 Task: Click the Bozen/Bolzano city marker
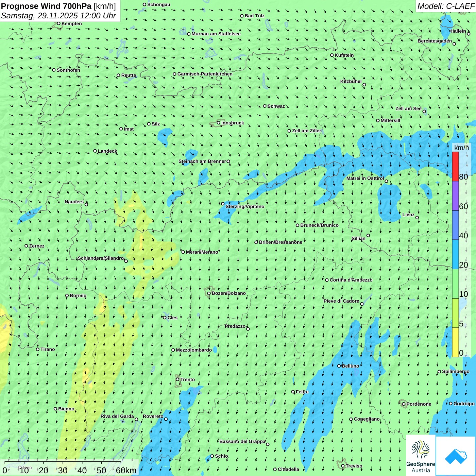pos(209,293)
